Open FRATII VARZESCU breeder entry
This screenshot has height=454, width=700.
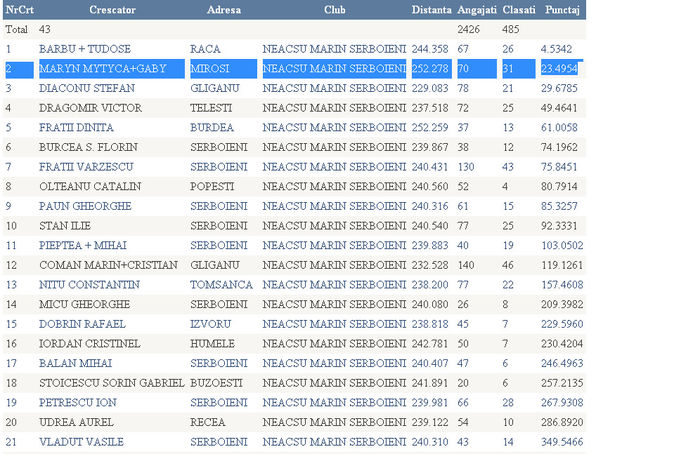[85, 167]
